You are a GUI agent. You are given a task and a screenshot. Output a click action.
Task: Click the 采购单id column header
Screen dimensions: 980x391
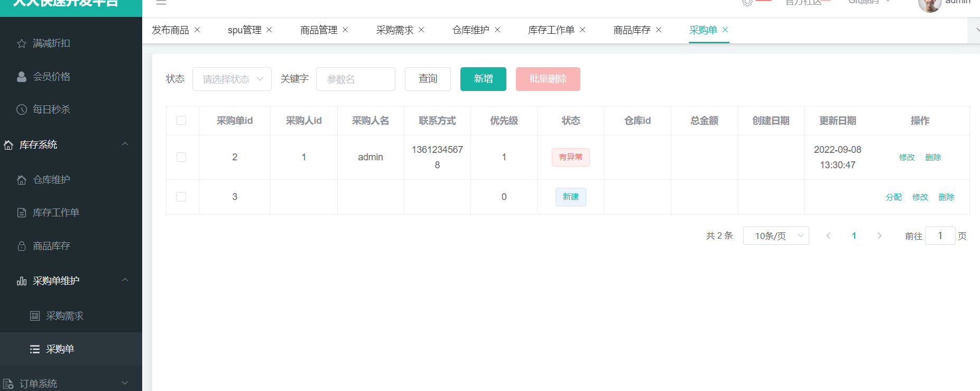(x=235, y=121)
